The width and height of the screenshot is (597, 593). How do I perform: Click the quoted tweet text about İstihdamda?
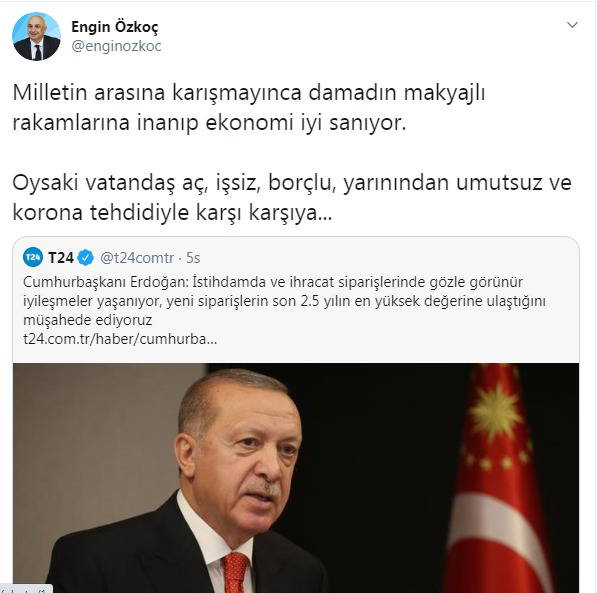click(284, 301)
